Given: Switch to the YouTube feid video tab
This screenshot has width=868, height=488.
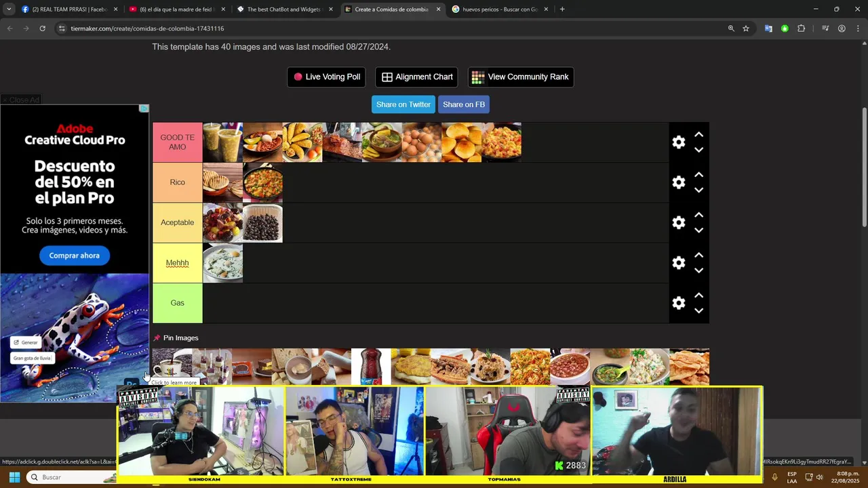Looking at the screenshot, I should tap(177, 9).
